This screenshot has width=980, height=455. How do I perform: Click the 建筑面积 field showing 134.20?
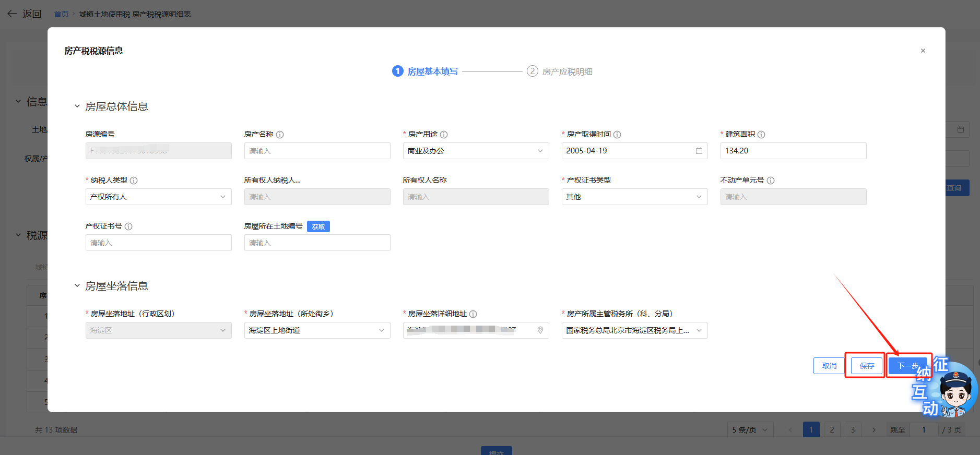(x=793, y=151)
